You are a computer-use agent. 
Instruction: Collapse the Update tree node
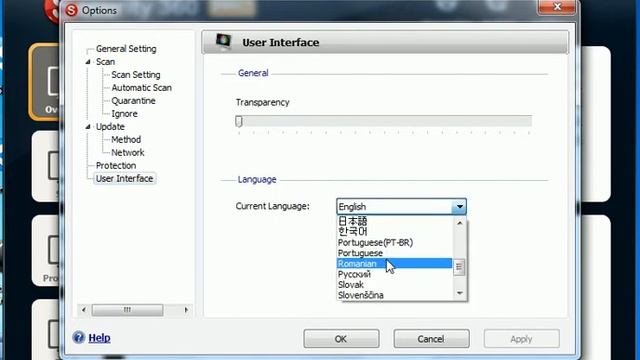point(88,127)
